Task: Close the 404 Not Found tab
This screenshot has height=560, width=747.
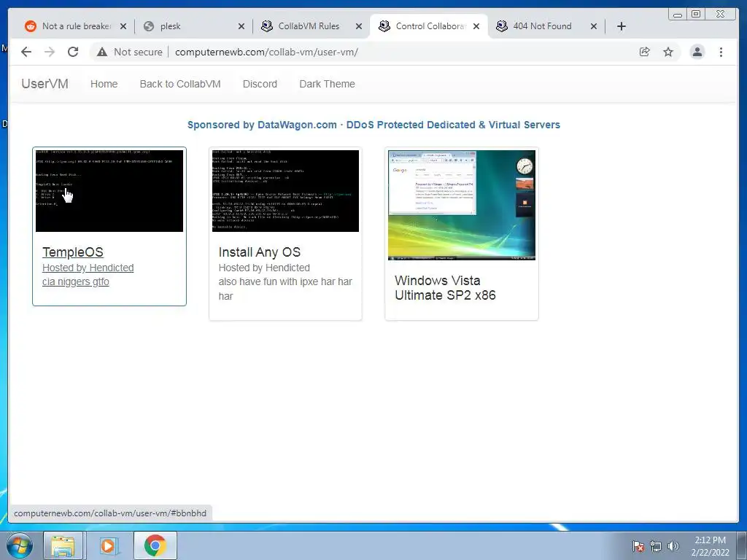Action: tap(594, 26)
